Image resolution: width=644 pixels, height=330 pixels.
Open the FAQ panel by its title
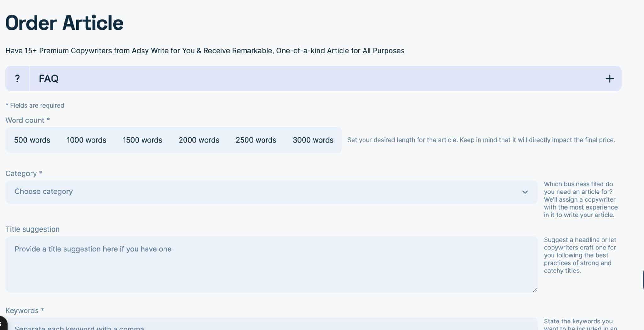[48, 78]
